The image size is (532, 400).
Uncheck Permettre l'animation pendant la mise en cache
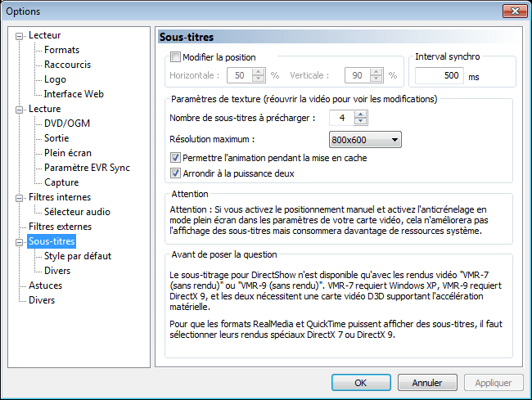[x=175, y=158]
